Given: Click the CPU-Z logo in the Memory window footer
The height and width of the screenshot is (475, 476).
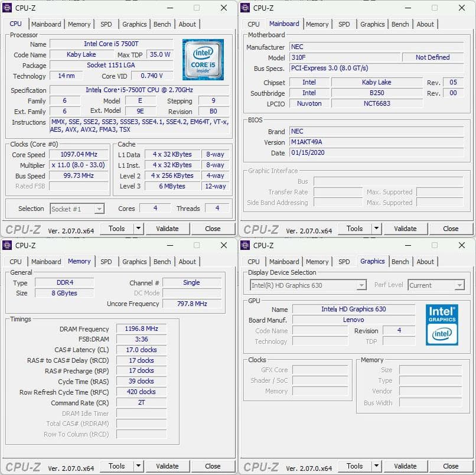Looking at the screenshot, I should [22, 466].
